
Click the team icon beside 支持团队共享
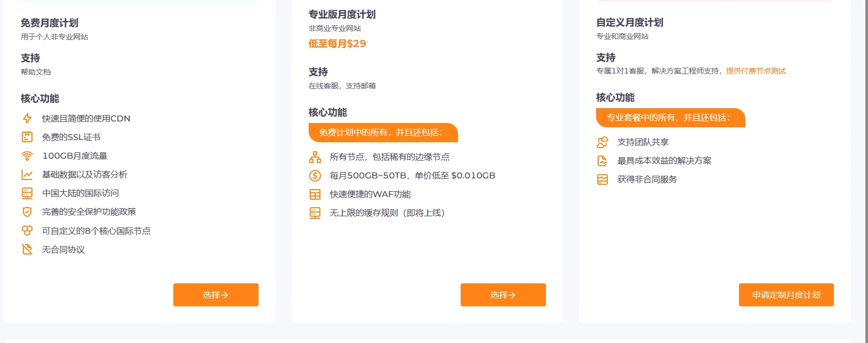(602, 142)
